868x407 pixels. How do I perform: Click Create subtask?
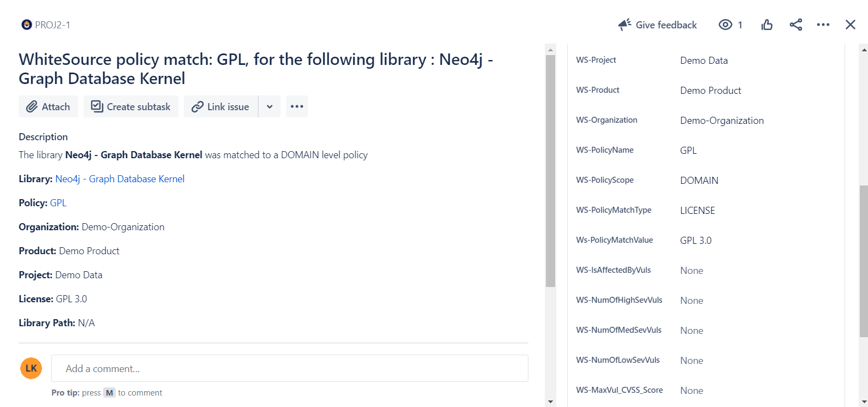(x=131, y=106)
